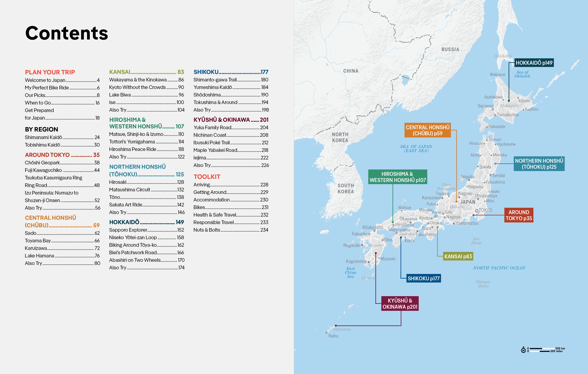Click the Naha city marker on map
588x374 pixels.
coord(326,333)
